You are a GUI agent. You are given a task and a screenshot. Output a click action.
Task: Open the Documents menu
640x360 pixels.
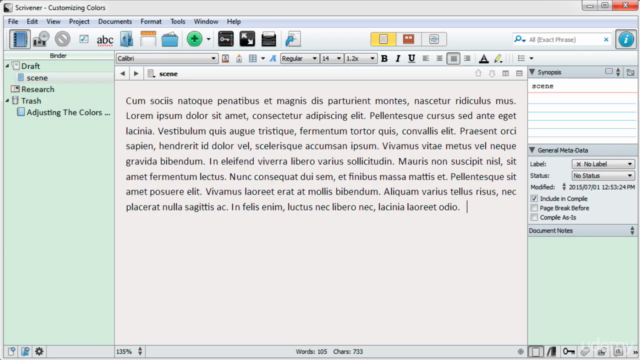115,21
